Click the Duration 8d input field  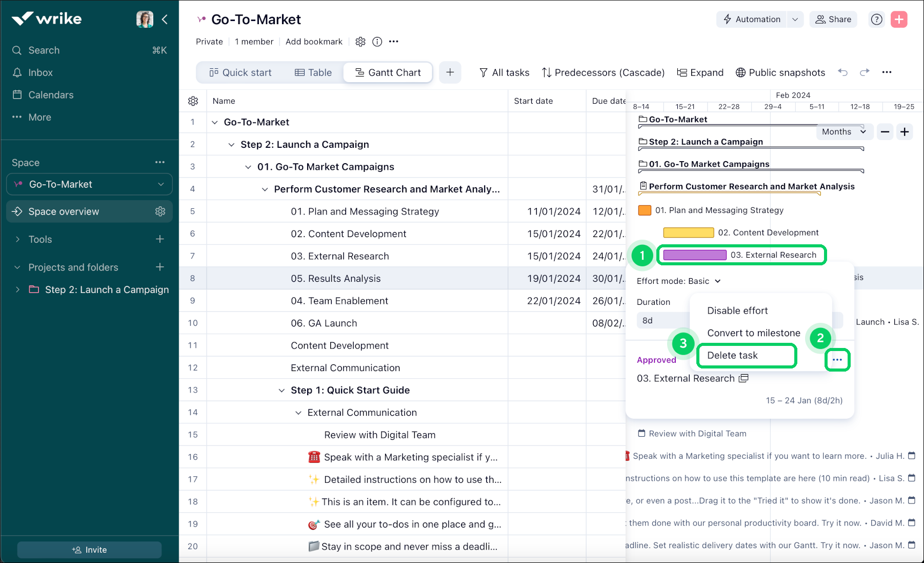coord(662,321)
